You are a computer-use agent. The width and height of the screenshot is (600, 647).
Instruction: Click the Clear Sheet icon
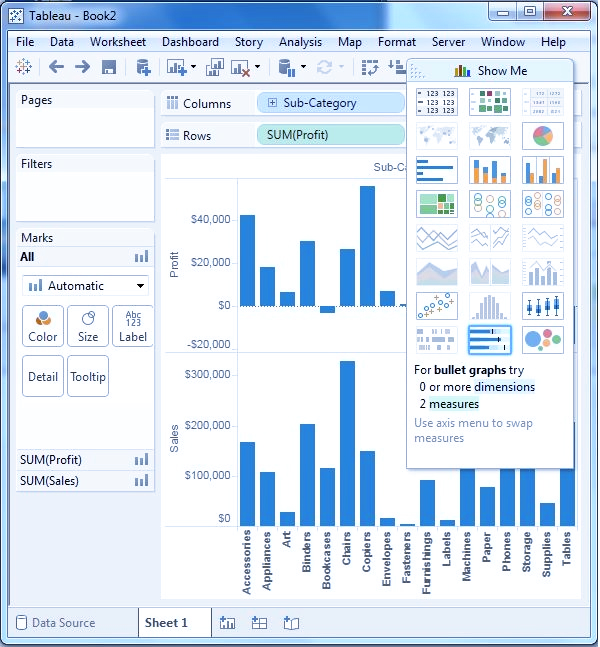tap(241, 68)
